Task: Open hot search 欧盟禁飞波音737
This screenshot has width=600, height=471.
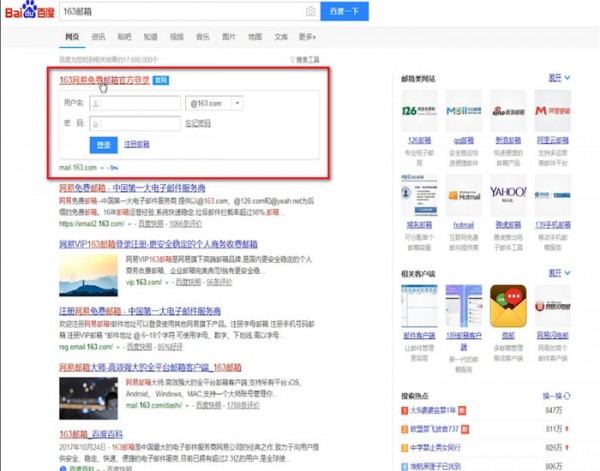Action: pyautogui.click(x=434, y=429)
